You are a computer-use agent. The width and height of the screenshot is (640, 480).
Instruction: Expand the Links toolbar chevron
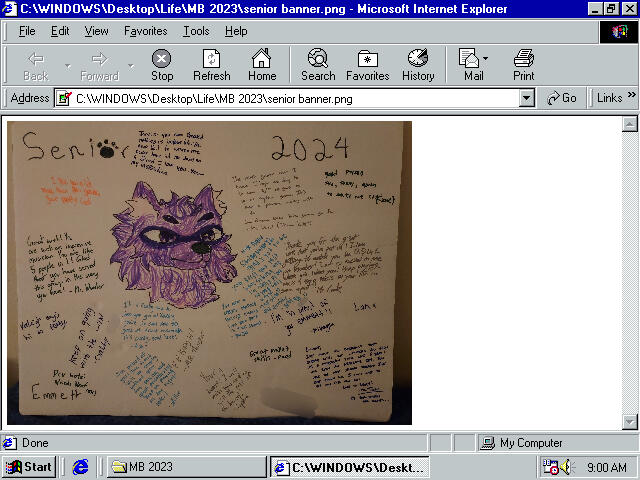click(632, 98)
